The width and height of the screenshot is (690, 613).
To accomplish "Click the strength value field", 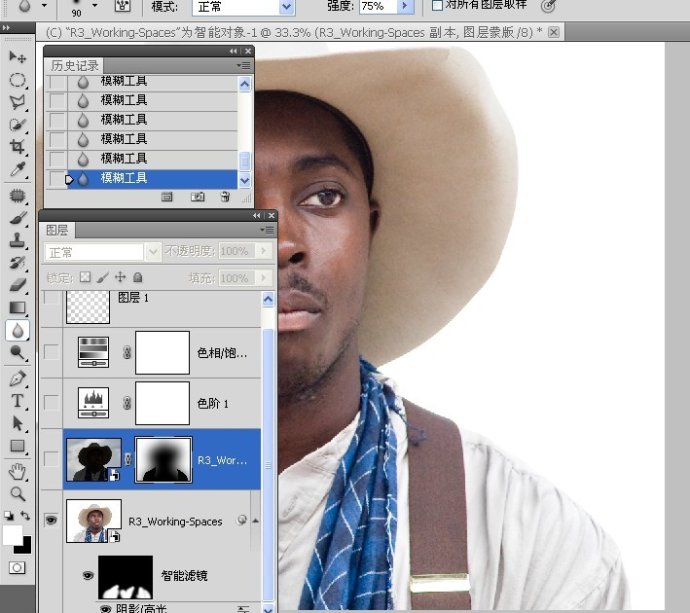I will tap(378, 7).
